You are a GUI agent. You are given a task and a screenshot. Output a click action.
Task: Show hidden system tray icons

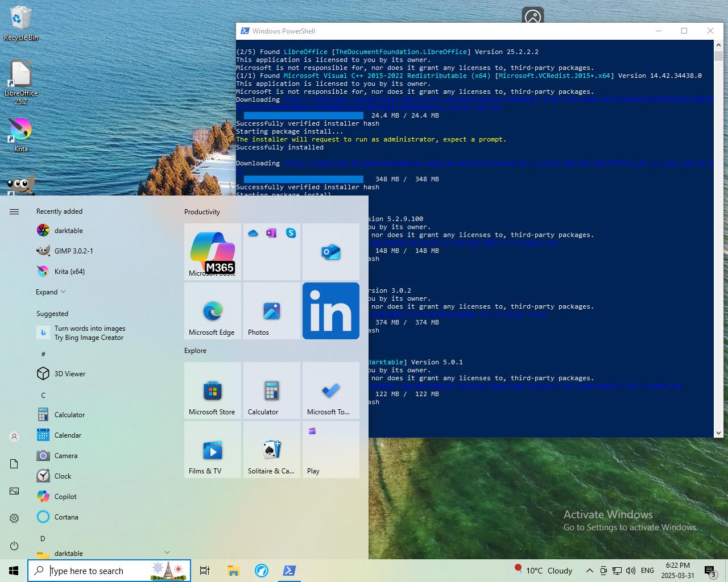[590, 571]
